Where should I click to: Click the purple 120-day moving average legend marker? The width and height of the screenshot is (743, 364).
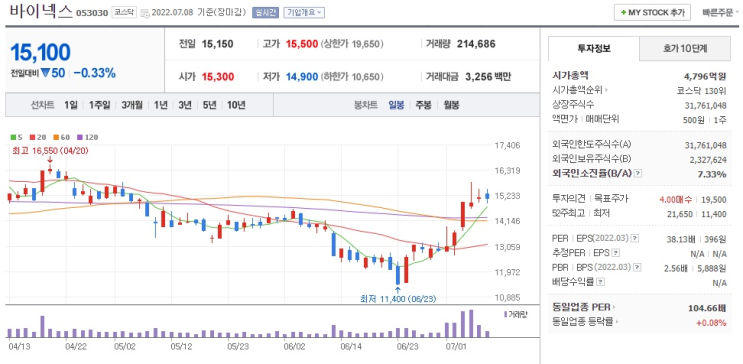click(x=79, y=137)
